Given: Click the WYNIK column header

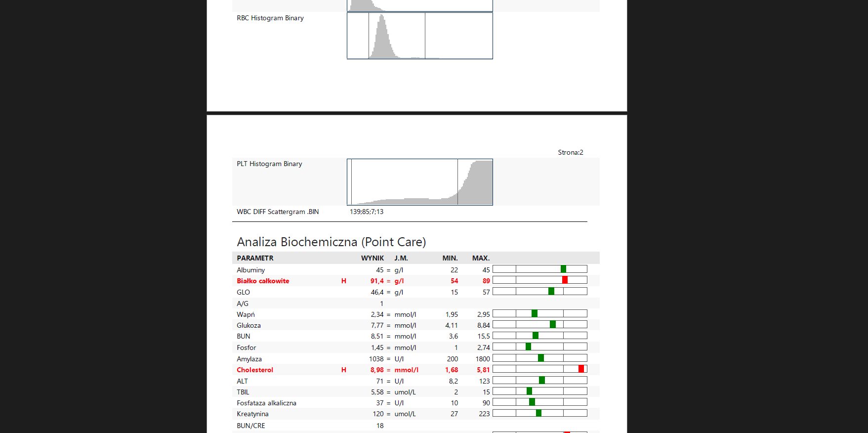Looking at the screenshot, I should coord(372,258).
